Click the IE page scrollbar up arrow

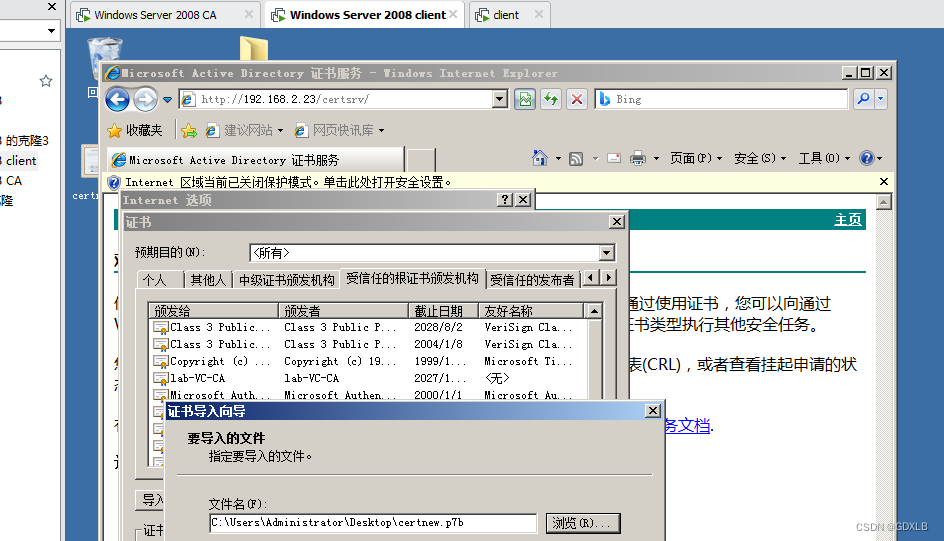(883, 202)
